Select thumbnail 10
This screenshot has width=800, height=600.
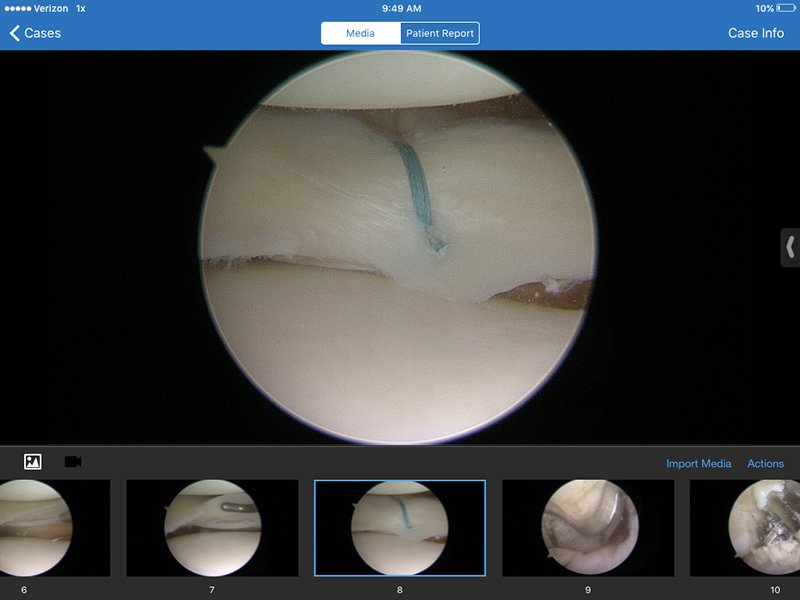(745, 528)
